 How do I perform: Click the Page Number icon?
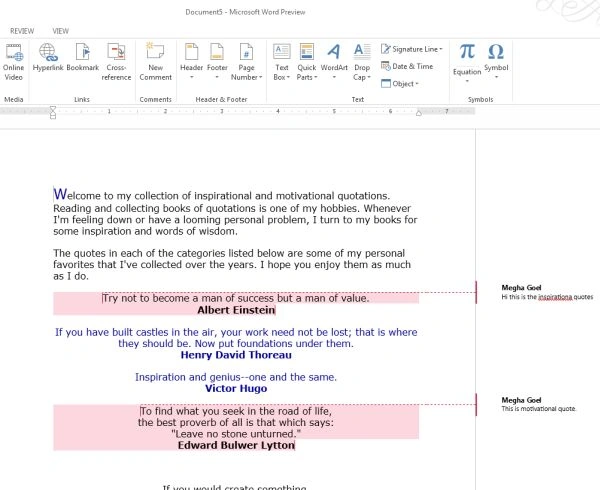[246, 52]
